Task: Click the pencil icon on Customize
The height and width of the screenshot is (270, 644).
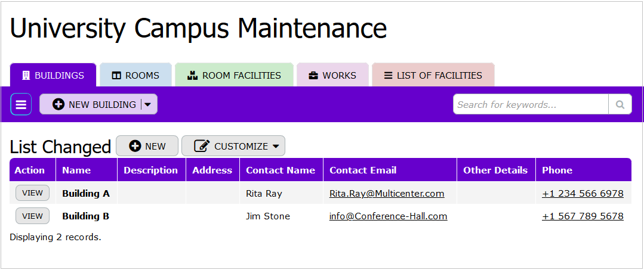Action: [202, 146]
